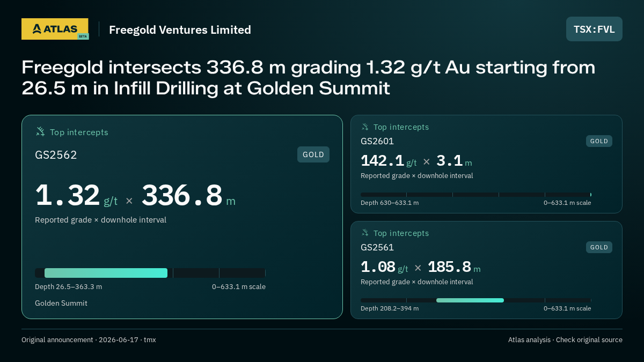Click the drill icon in the GS2561 card
Viewport: 644px width, 362px height.
click(365, 233)
